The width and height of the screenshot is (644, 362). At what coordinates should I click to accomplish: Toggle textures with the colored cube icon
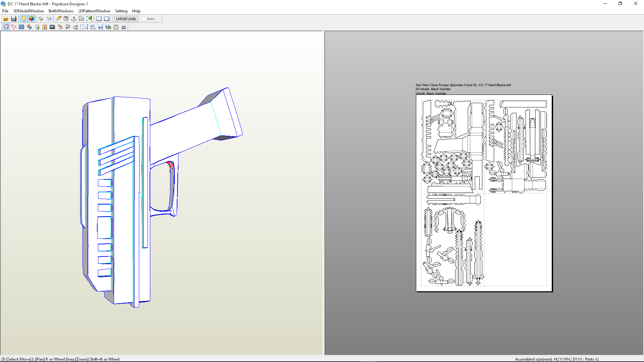pos(32,19)
